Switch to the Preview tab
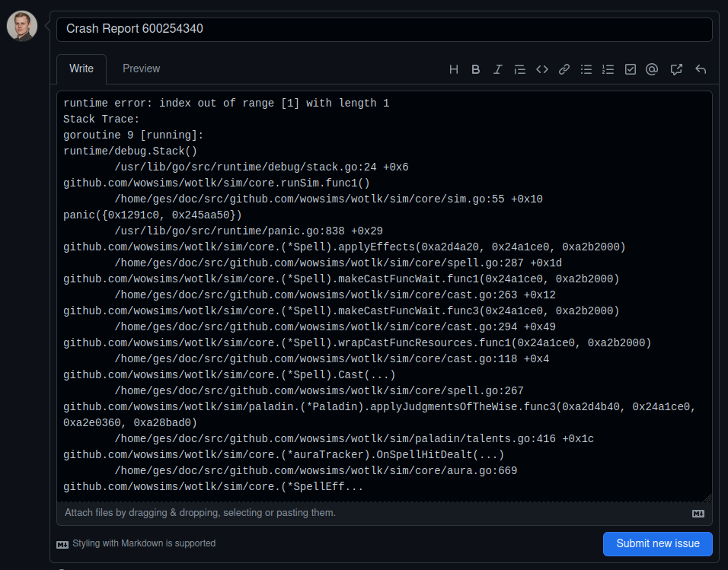The width and height of the screenshot is (728, 570). click(x=141, y=68)
